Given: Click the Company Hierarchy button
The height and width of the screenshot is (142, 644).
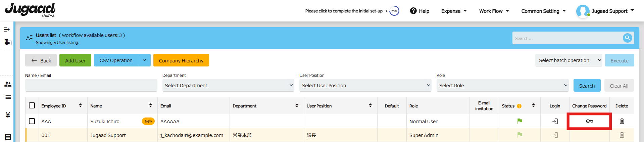Looking at the screenshot, I should [x=181, y=60].
